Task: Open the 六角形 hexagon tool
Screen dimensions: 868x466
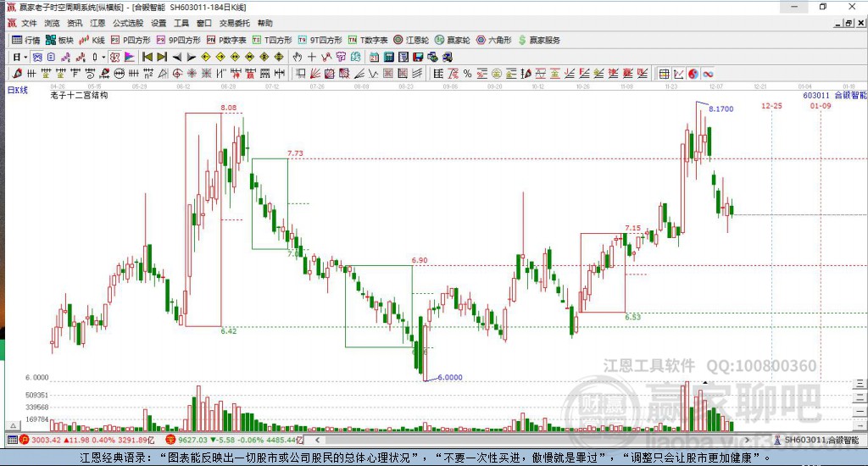Action: 494,40
